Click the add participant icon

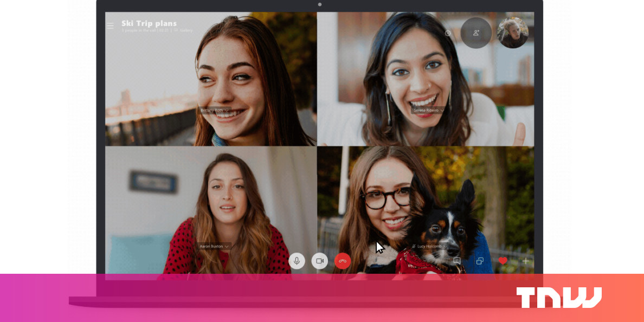click(x=476, y=33)
